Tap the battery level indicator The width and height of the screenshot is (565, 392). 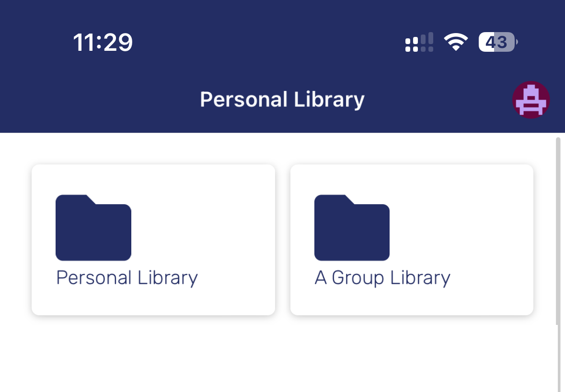tap(498, 42)
